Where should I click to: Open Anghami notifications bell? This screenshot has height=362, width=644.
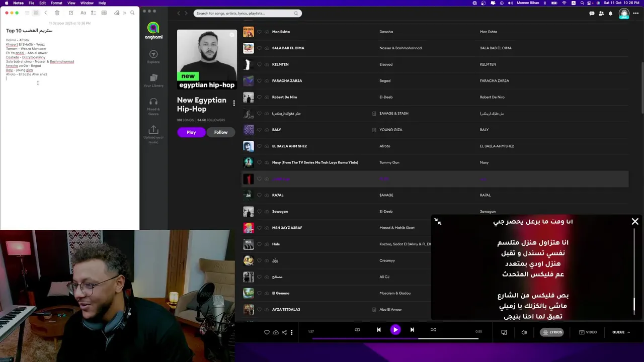pos(610,13)
